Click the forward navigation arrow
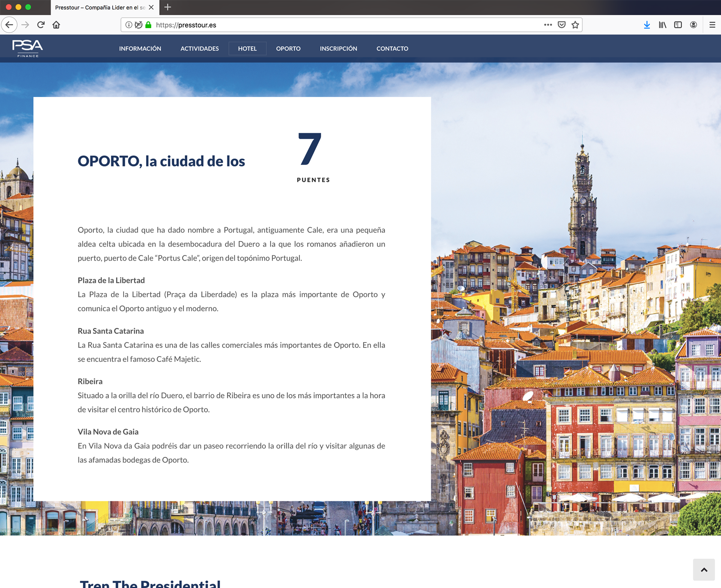Viewport: 721px width, 588px height. (x=25, y=25)
